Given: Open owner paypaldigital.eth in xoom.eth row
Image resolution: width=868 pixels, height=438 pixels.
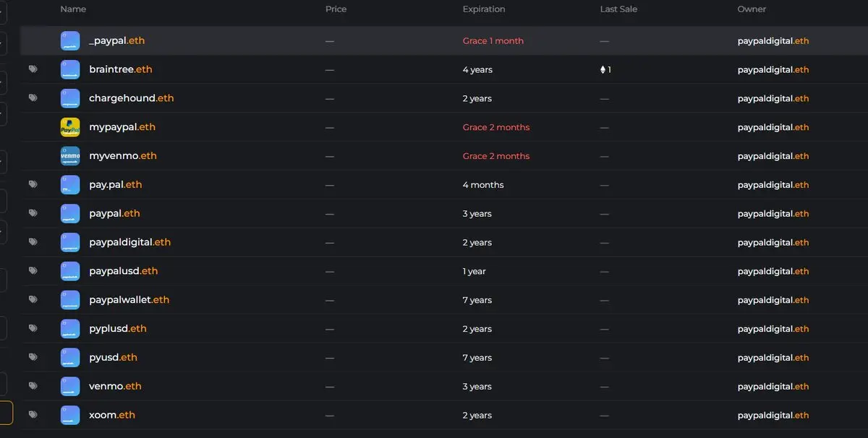Looking at the screenshot, I should point(773,416).
